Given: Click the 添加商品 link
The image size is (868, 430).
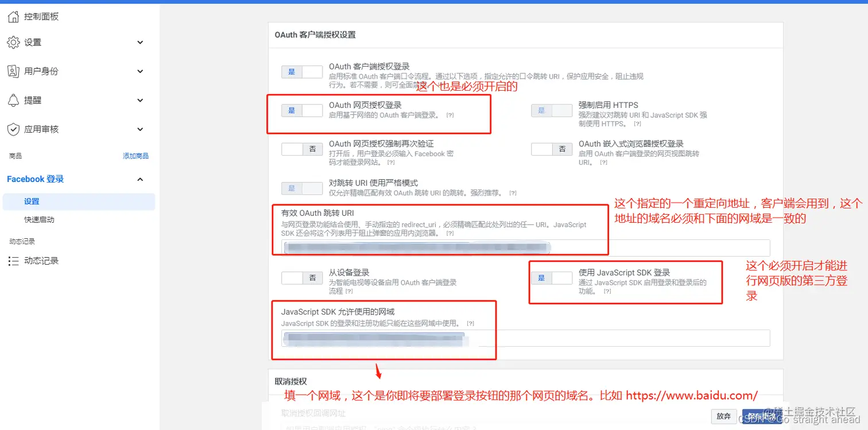Looking at the screenshot, I should pyautogui.click(x=135, y=156).
